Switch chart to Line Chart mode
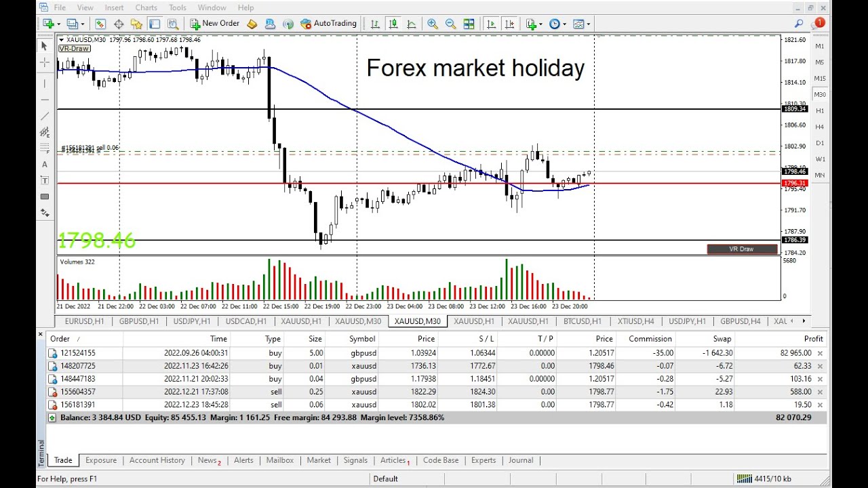The width and height of the screenshot is (868, 488). [x=411, y=24]
